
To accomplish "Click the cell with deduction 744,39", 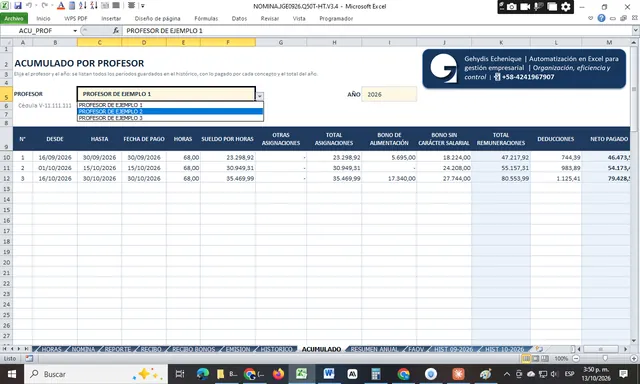I will 556,157.
